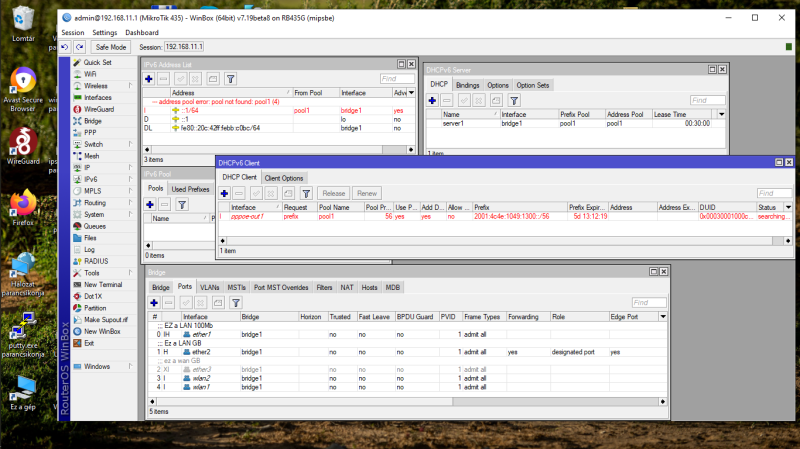Add new pool in IPv6 Pool window
The height and width of the screenshot is (449, 800).
(150, 205)
